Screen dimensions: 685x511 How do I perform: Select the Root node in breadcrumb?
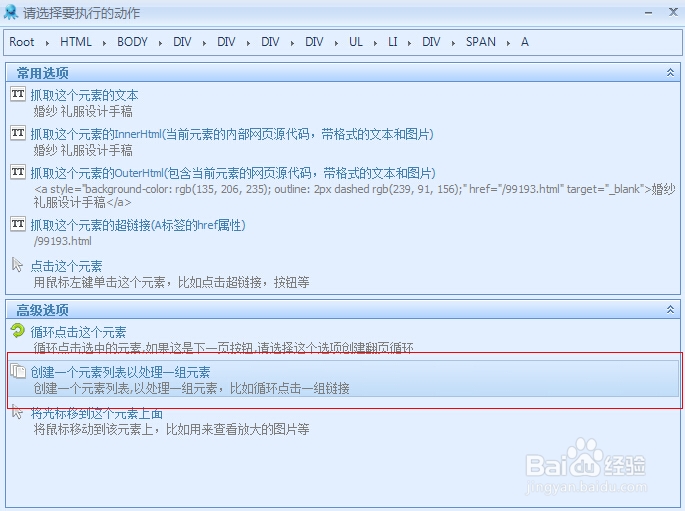pos(22,42)
